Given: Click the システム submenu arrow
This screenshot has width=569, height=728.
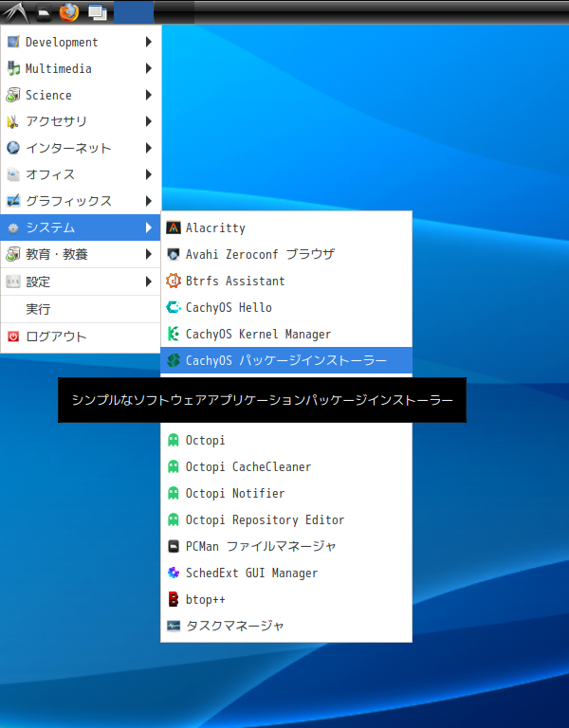Looking at the screenshot, I should tap(149, 227).
